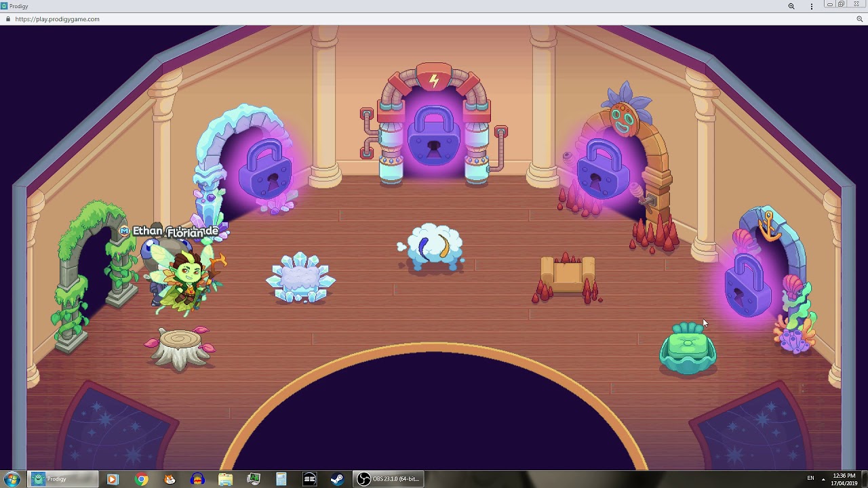The height and width of the screenshot is (488, 868).
Task: Open the Windows Start menu
Action: click(12, 479)
